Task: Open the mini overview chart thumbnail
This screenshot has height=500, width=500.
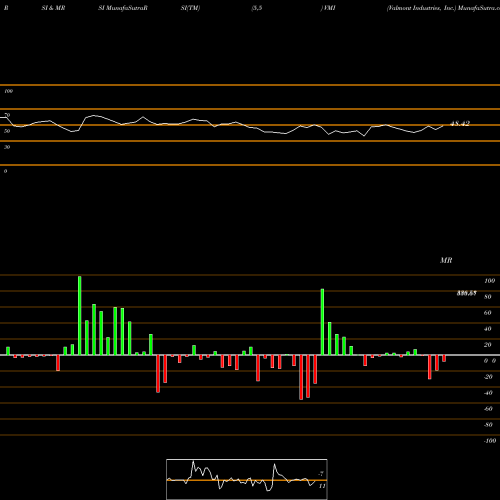Action: coord(247,479)
